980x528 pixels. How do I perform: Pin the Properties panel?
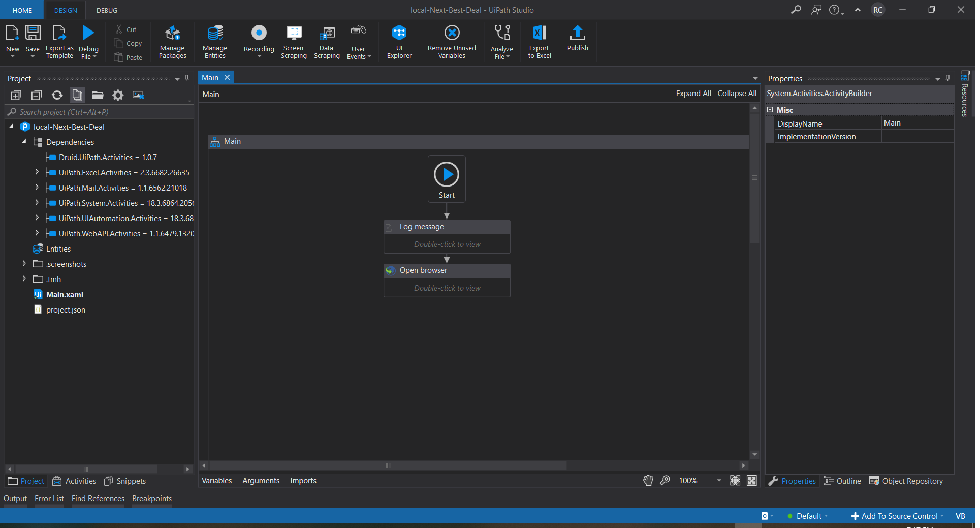click(x=947, y=78)
